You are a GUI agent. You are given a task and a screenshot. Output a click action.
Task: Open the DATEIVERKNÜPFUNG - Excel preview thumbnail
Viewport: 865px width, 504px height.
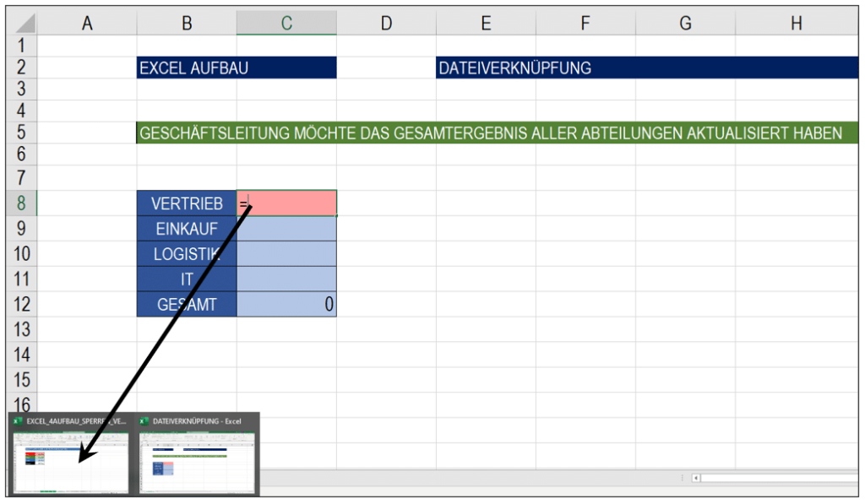click(x=197, y=462)
